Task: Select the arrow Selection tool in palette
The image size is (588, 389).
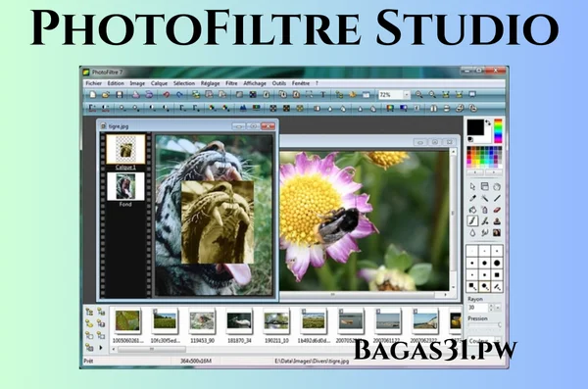Action: (x=472, y=186)
